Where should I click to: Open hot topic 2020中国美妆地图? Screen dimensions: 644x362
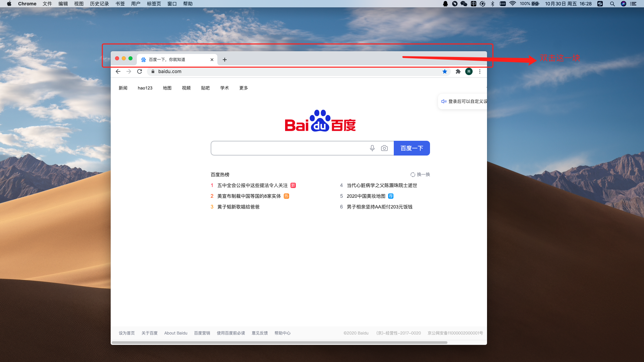tap(366, 196)
